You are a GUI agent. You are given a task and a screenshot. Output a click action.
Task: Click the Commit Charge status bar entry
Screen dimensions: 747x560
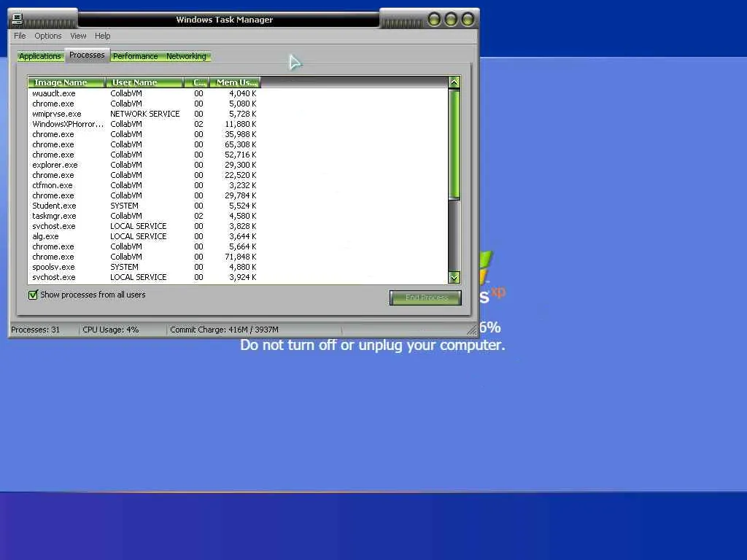click(x=225, y=330)
